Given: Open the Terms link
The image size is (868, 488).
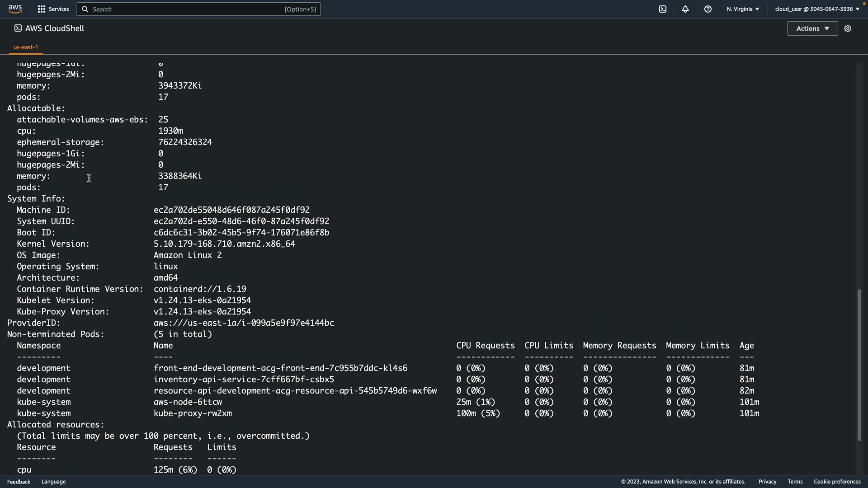Looking at the screenshot, I should pos(795,482).
